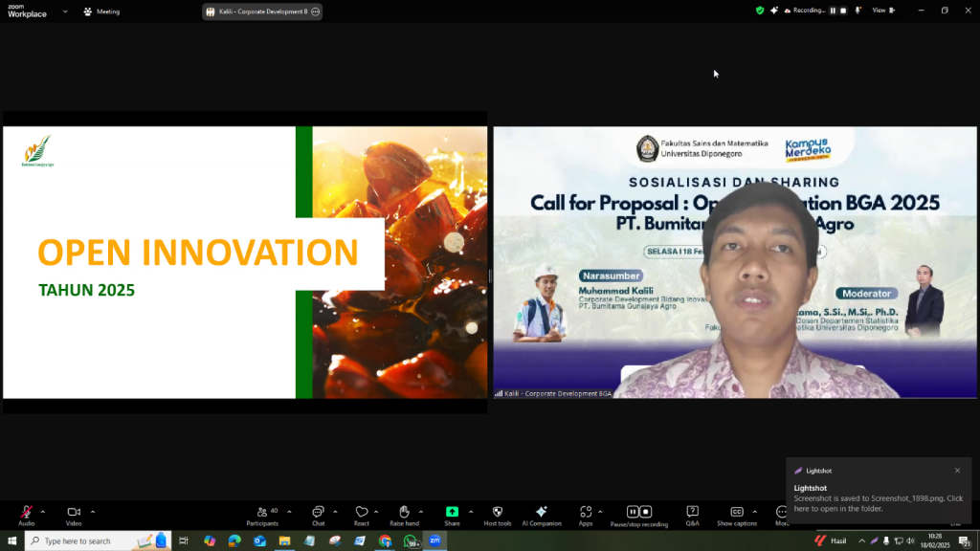Viewport: 980px width, 551px height.
Task: Click the Lightshot screenshot saved notification
Action: point(878,496)
